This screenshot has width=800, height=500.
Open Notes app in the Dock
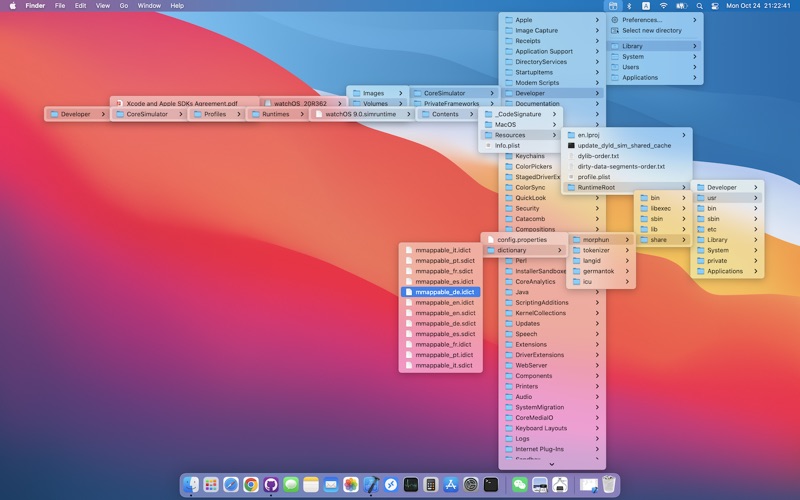311,484
